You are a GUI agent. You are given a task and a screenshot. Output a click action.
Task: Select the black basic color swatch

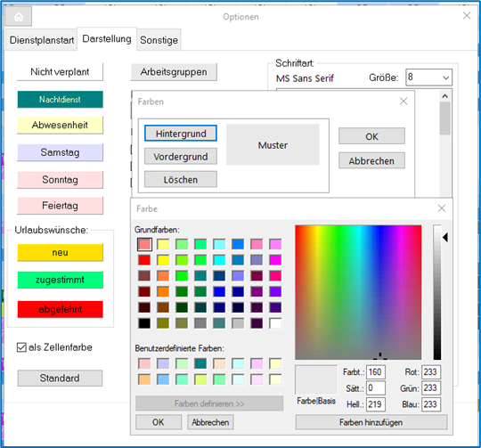point(144,323)
